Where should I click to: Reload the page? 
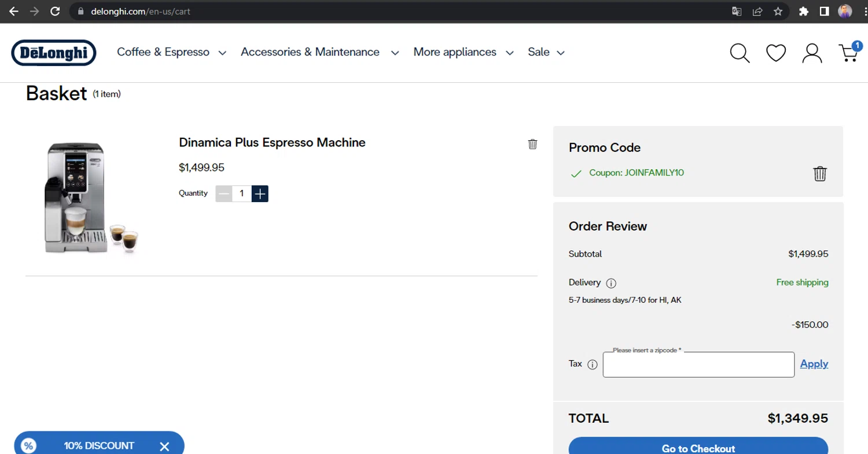(55, 11)
